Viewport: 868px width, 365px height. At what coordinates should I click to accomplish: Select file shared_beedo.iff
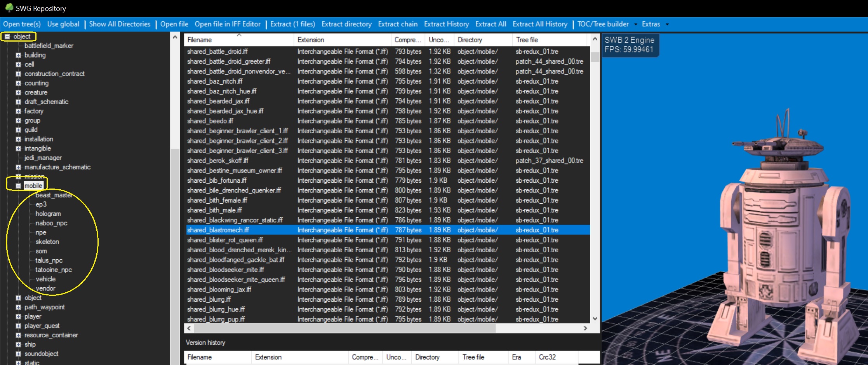210,121
